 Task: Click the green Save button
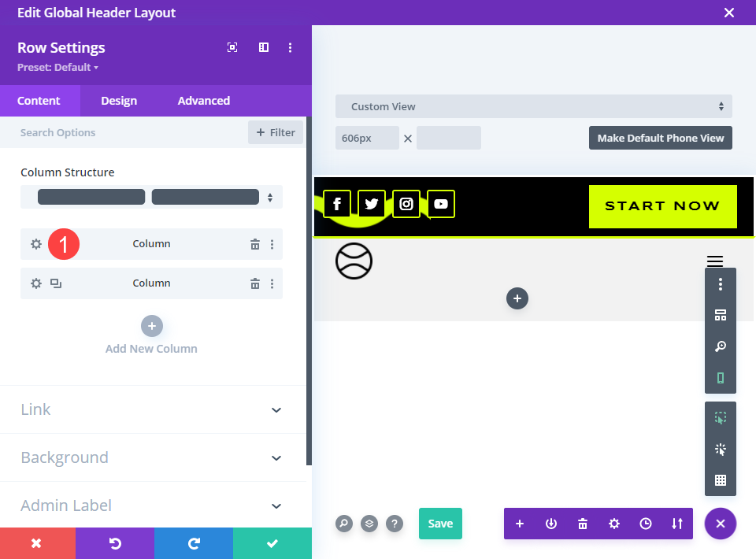(x=440, y=524)
